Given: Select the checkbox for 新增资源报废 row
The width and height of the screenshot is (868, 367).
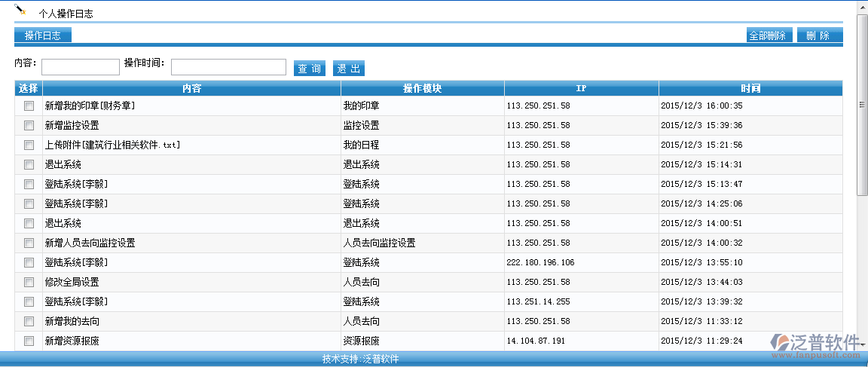Looking at the screenshot, I should tap(29, 341).
